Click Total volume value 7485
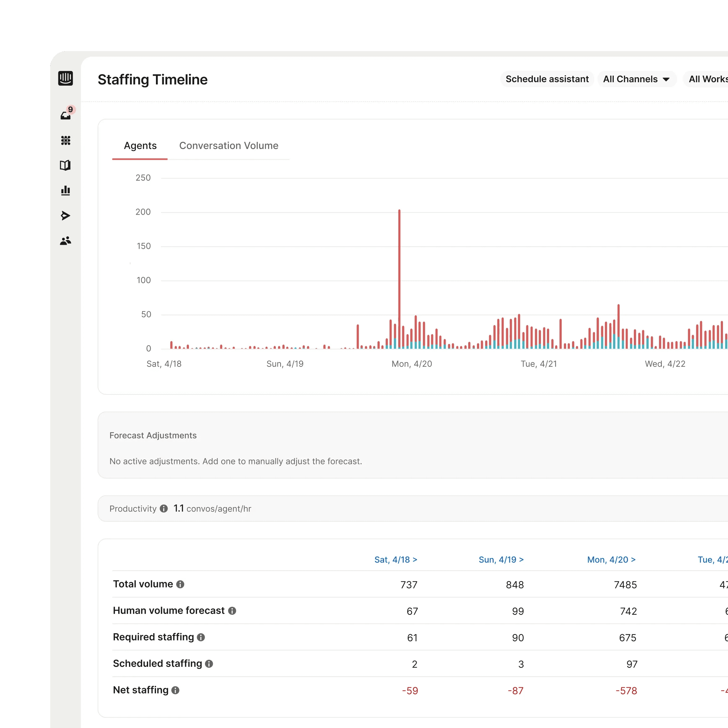 (625, 585)
